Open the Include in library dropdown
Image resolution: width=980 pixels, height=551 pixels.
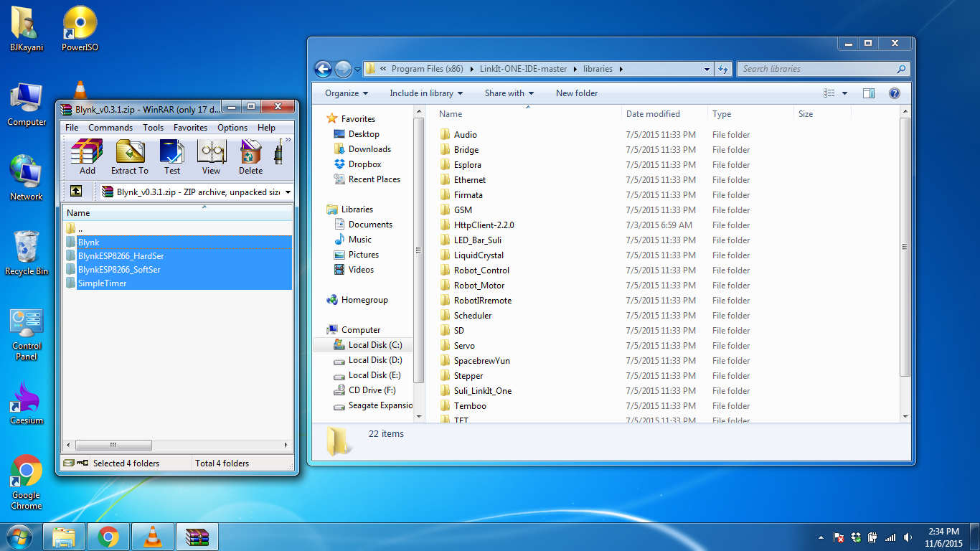pos(426,93)
